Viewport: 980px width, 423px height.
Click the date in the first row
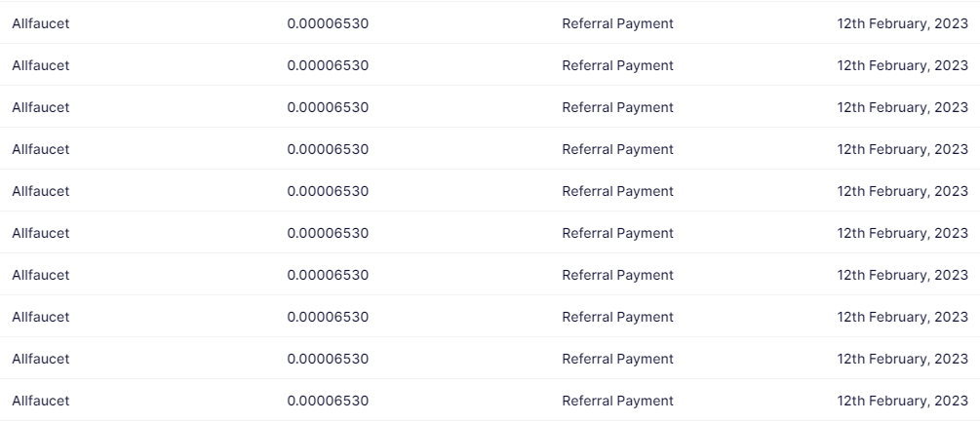[x=902, y=23]
